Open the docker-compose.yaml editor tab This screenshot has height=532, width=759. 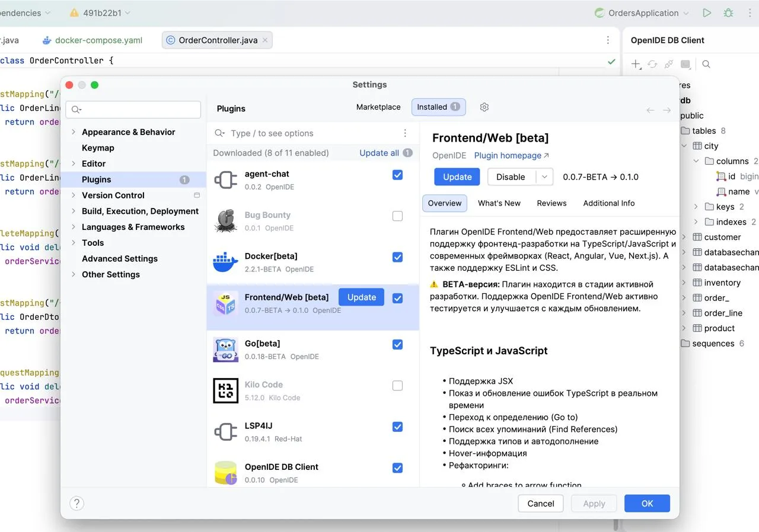click(93, 40)
